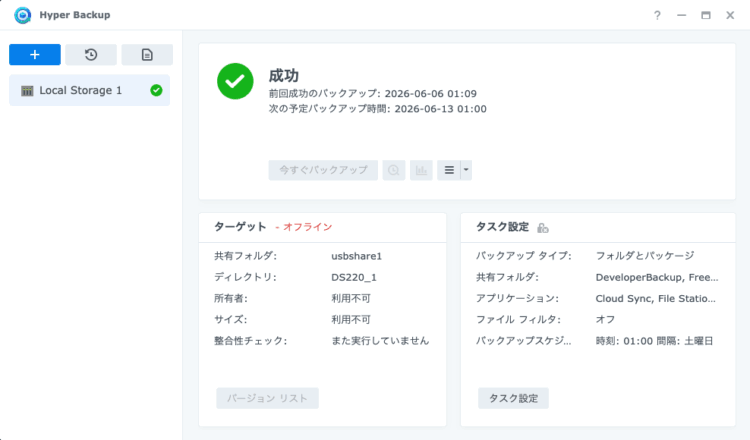
Task: Click the large green success checkmark
Action: coord(235,81)
